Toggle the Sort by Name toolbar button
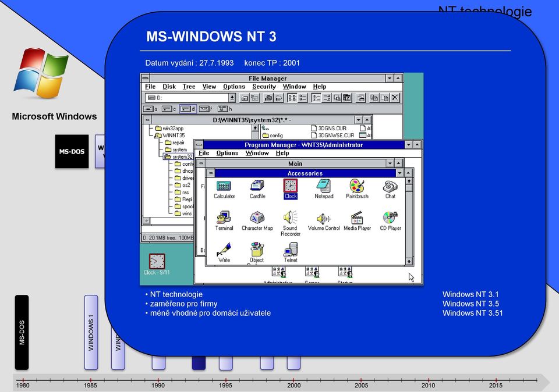 click(x=316, y=98)
